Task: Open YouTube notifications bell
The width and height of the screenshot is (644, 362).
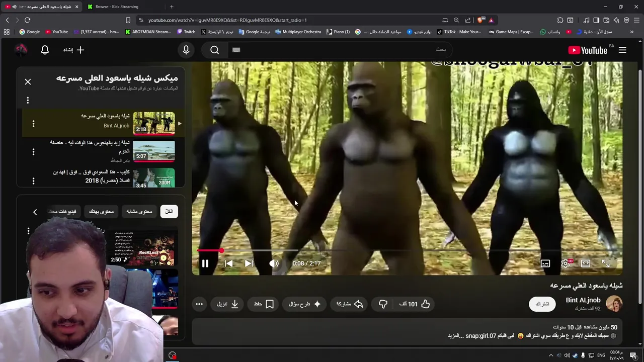Action: tap(45, 50)
